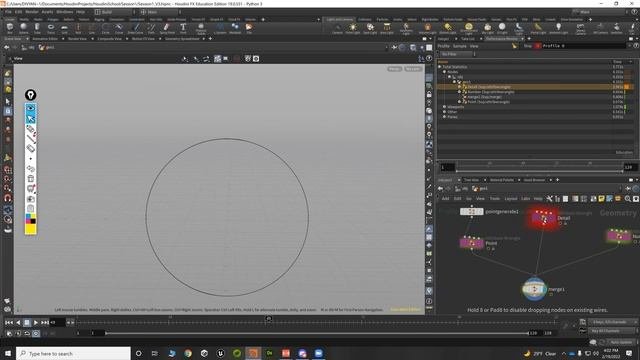Create a Sphere from the shelf
The height and width of the screenshot is (360, 640).
[x=24, y=28]
